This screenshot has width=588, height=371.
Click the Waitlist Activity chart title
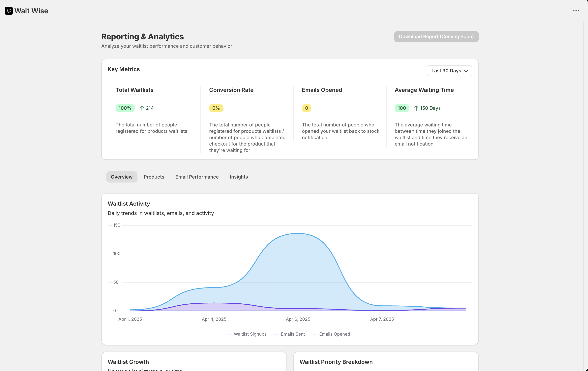coord(129,204)
